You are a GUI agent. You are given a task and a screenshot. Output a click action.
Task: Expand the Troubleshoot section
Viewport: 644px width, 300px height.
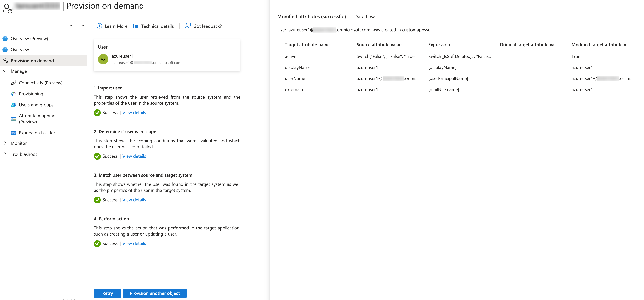5,154
